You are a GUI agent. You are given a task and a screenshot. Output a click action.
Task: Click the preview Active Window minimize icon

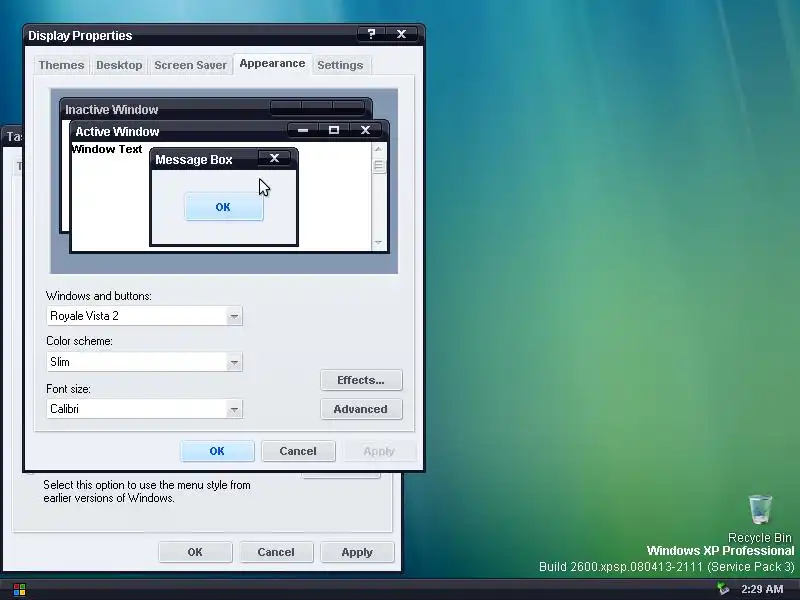(x=303, y=130)
